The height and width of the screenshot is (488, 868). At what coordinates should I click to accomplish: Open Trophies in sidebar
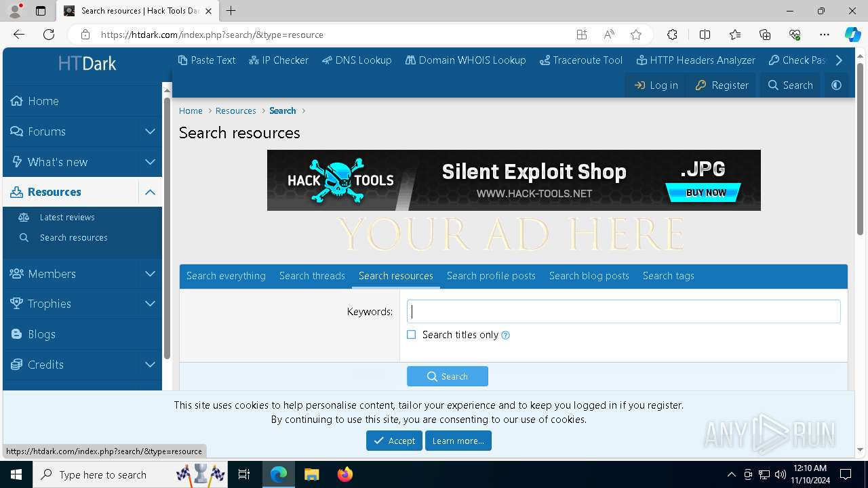(x=49, y=304)
